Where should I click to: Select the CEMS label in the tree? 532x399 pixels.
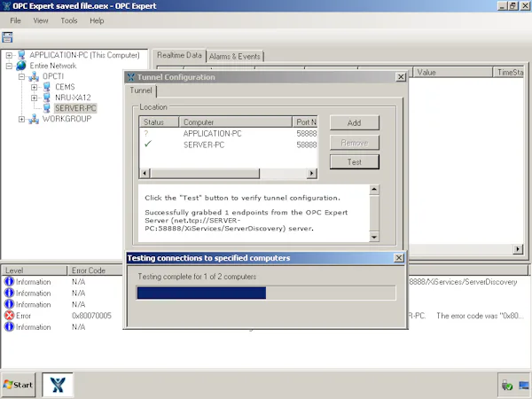click(65, 87)
